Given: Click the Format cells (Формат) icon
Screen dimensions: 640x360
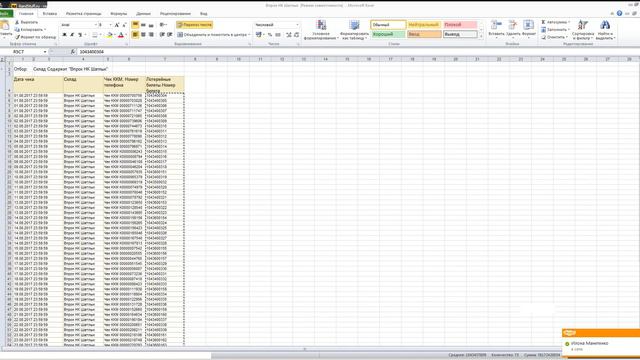Looking at the screenshot, I should [529, 25].
